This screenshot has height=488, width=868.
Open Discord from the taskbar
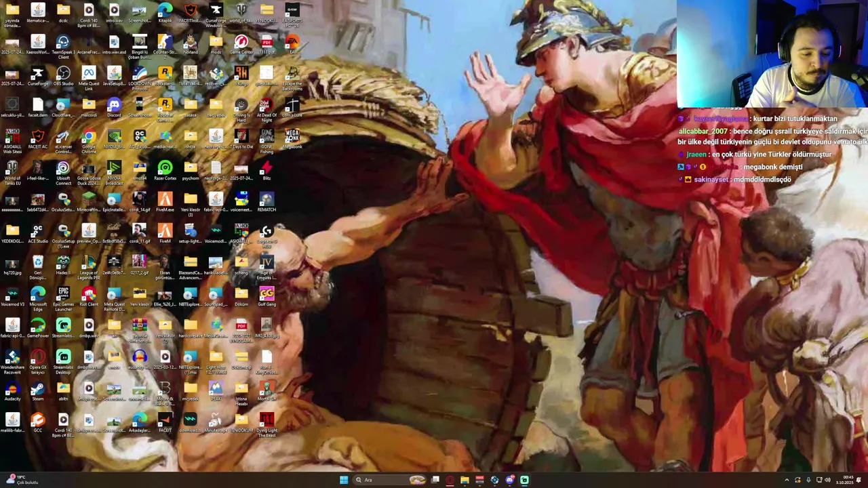click(x=509, y=480)
